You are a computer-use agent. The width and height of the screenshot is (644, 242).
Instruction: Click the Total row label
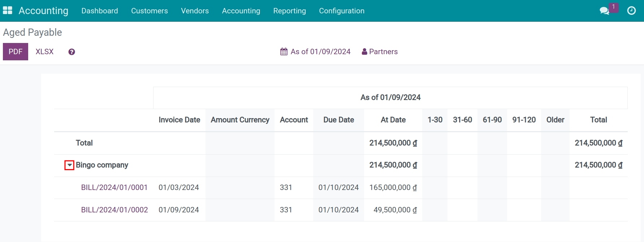point(84,143)
